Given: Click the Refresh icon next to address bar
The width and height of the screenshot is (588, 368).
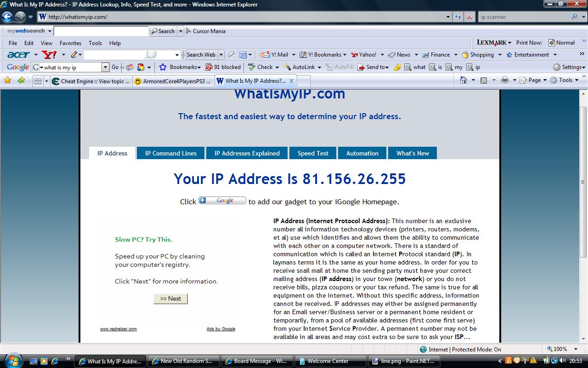Looking at the screenshot, I should tap(458, 17).
